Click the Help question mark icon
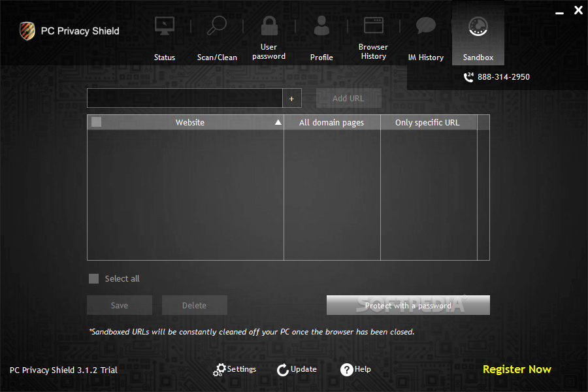The height and width of the screenshot is (392, 588). point(346,370)
